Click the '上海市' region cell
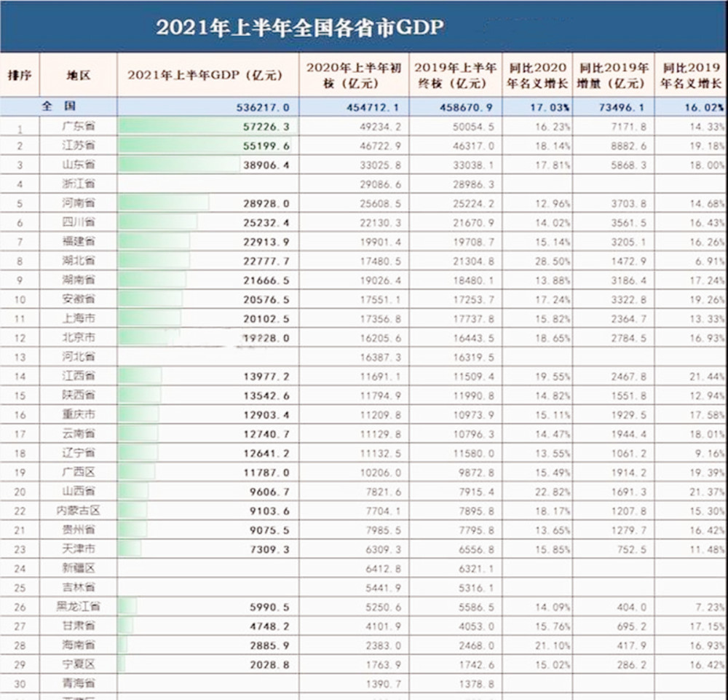Viewport: 728px width, 700px height. pyautogui.click(x=79, y=318)
